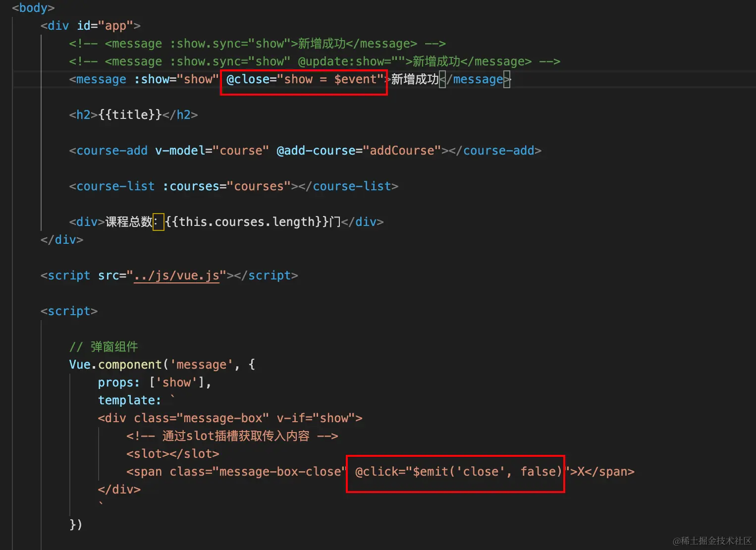Click the template: line
Viewport: 756px width, 550px height.
[136, 400]
